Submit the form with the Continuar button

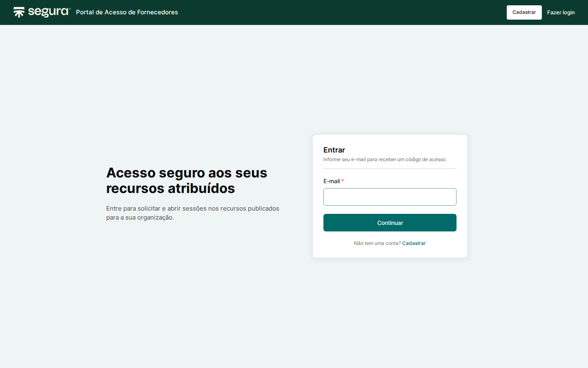click(x=390, y=223)
